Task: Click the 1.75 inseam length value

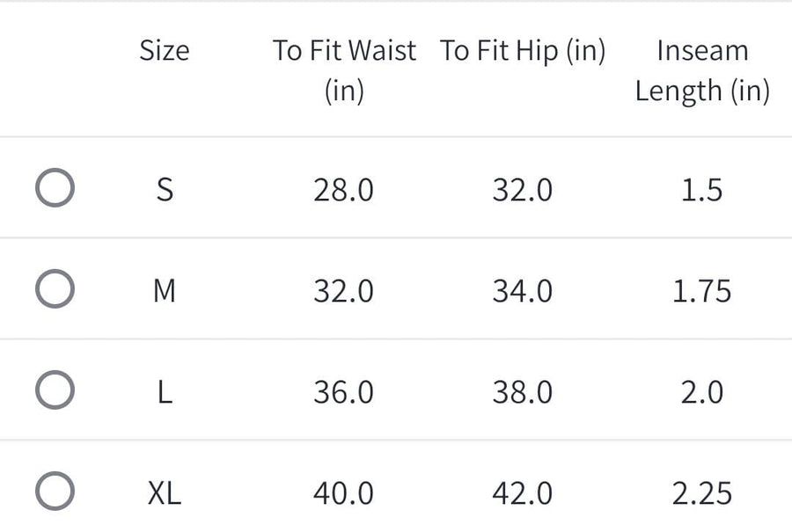Action: pos(702,291)
